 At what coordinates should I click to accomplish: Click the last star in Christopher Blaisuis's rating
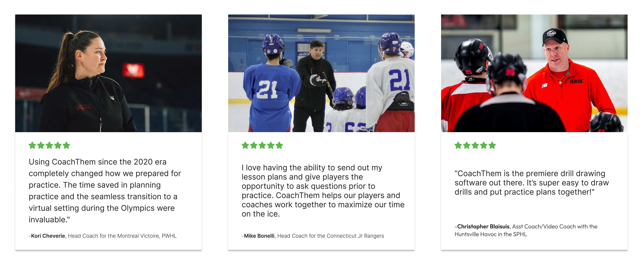[x=492, y=145]
